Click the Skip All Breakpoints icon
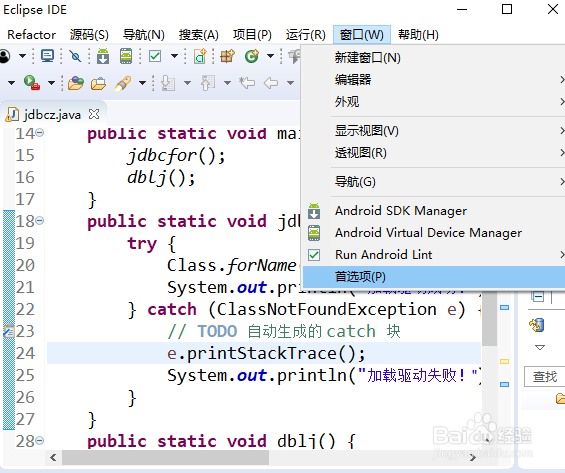Viewport: 565px width, 473px height. coord(75,56)
